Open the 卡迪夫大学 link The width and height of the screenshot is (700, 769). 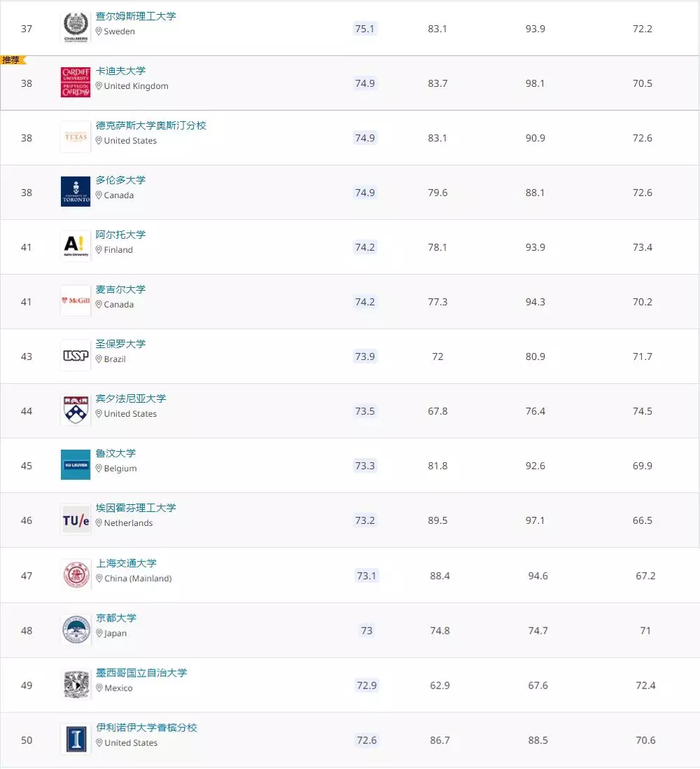point(121,71)
